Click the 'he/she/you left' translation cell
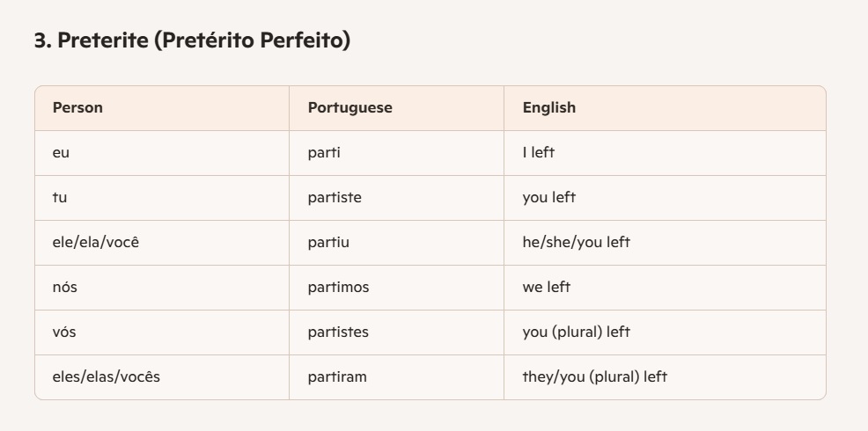Viewport: 868px width, 431px height. coord(576,242)
